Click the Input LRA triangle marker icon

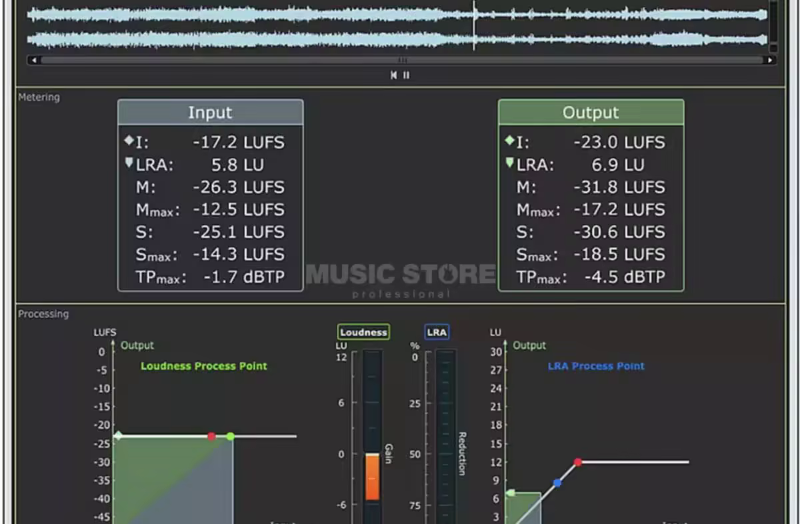(128, 163)
